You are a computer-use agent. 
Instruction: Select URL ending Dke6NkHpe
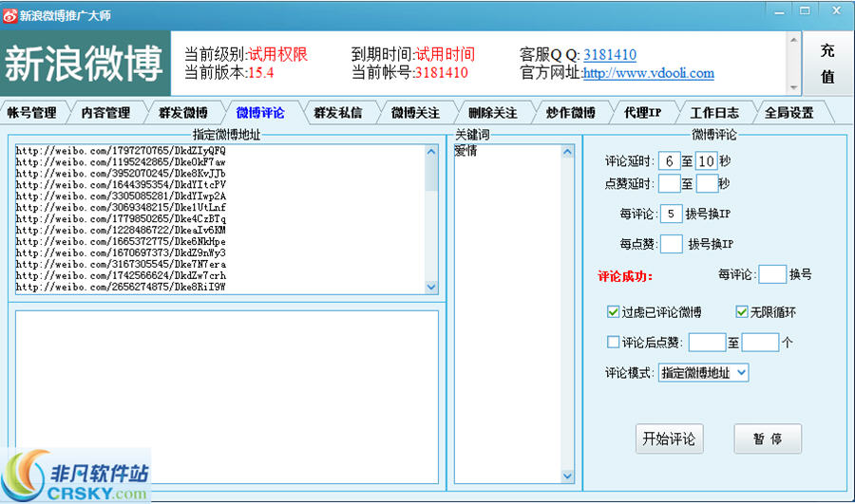pos(121,241)
